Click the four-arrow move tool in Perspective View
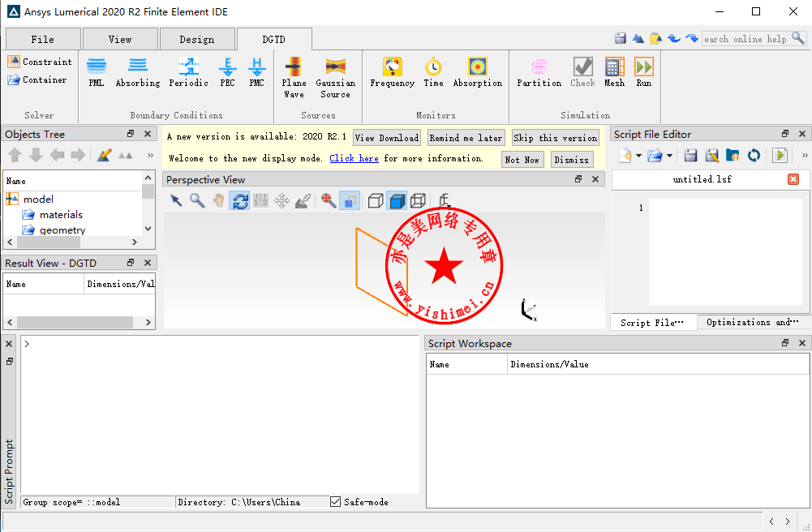 pos(281,201)
